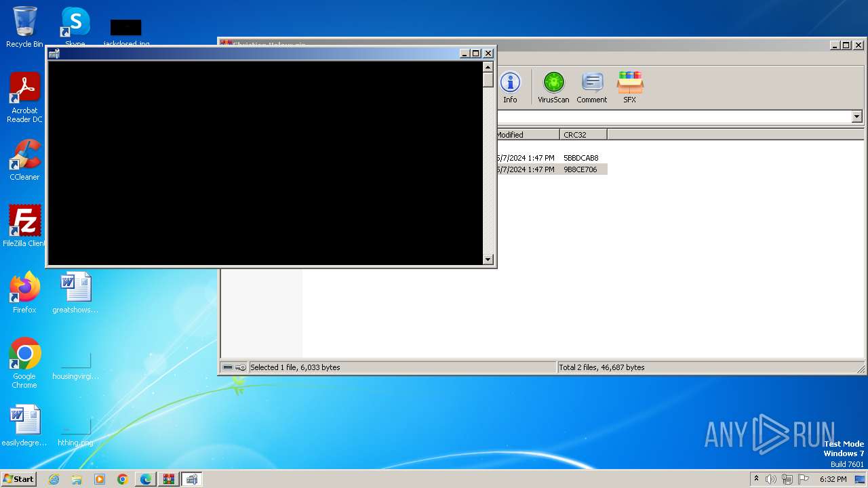The image size is (868, 488).
Task: Open Microsoft Edge from taskbar
Action: (146, 479)
